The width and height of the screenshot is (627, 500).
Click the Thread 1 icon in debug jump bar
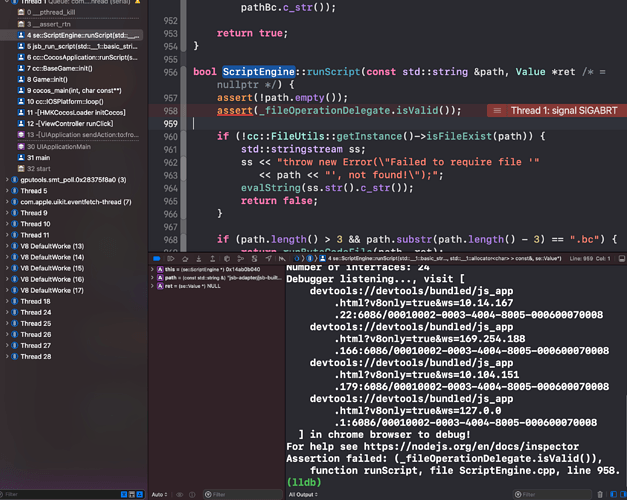pos(310,259)
